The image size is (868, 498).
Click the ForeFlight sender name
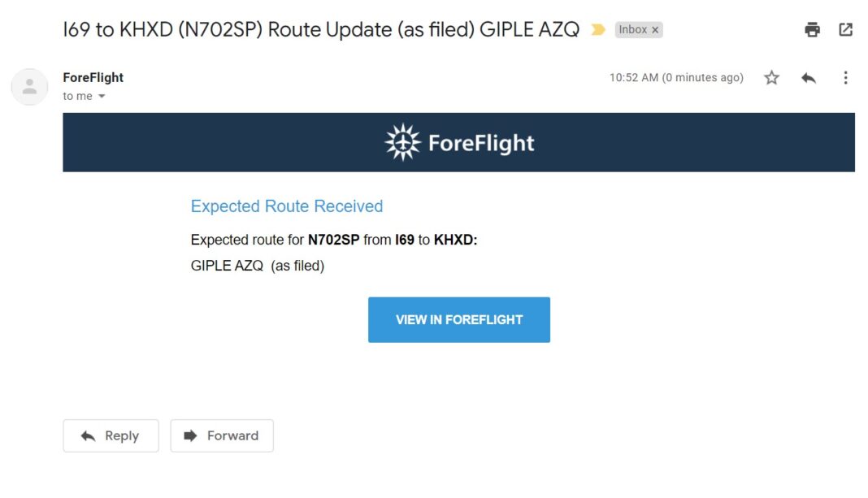tap(93, 77)
